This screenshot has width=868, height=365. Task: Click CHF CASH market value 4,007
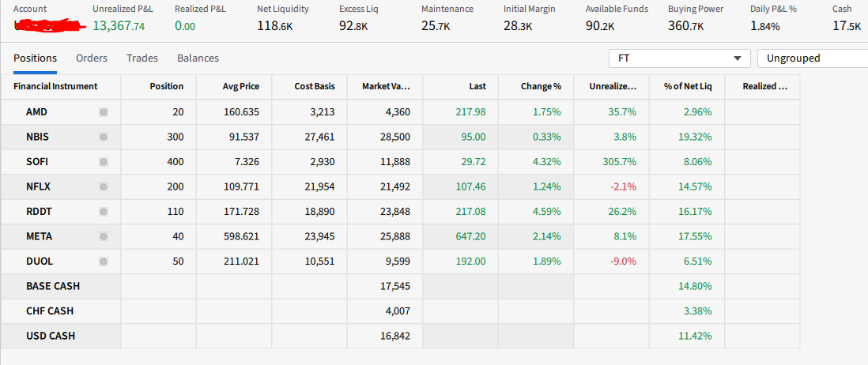(398, 311)
